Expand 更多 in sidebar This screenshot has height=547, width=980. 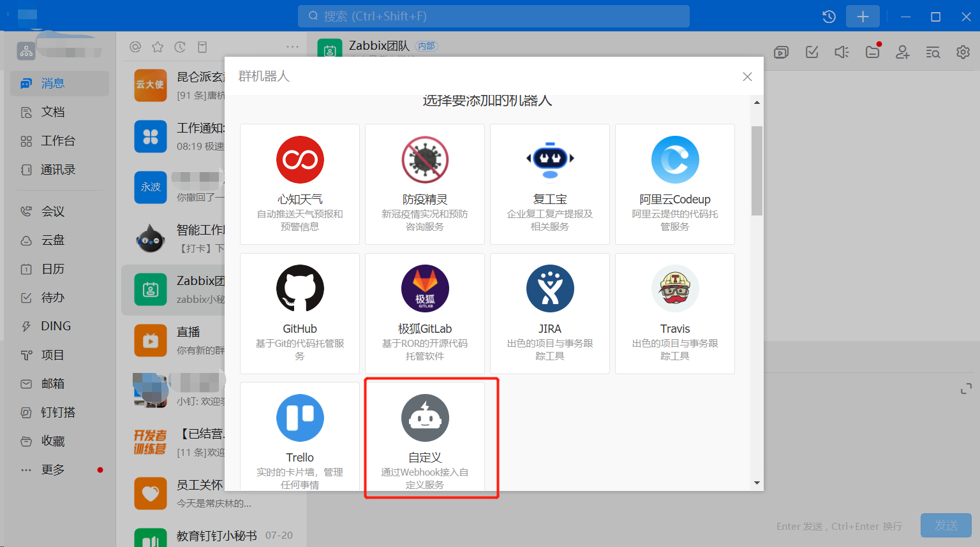coord(59,469)
